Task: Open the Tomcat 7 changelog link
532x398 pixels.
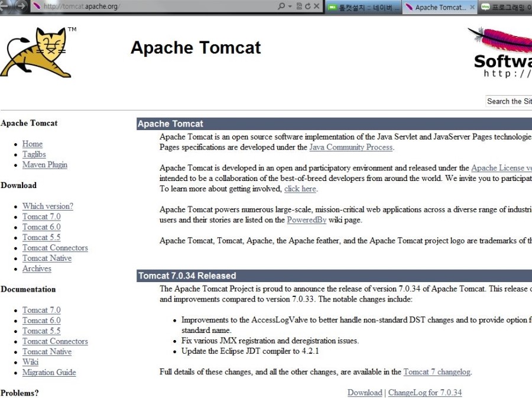Action: 437,372
